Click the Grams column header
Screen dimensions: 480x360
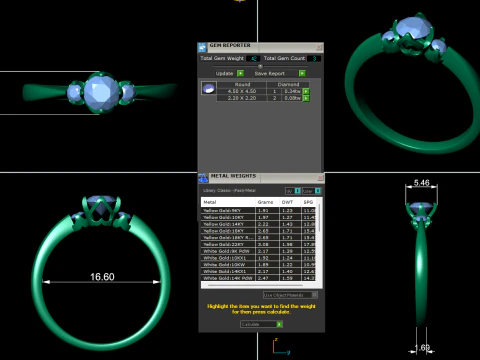(267, 202)
